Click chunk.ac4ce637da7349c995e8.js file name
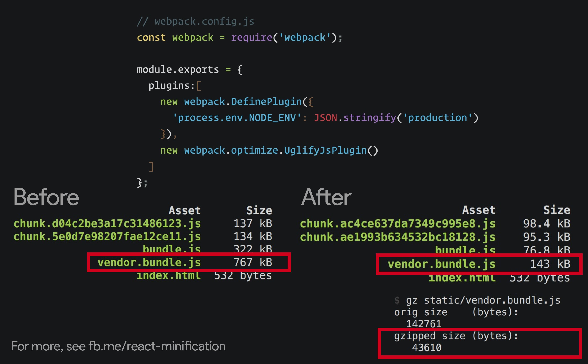588x364 pixels. [x=398, y=224]
